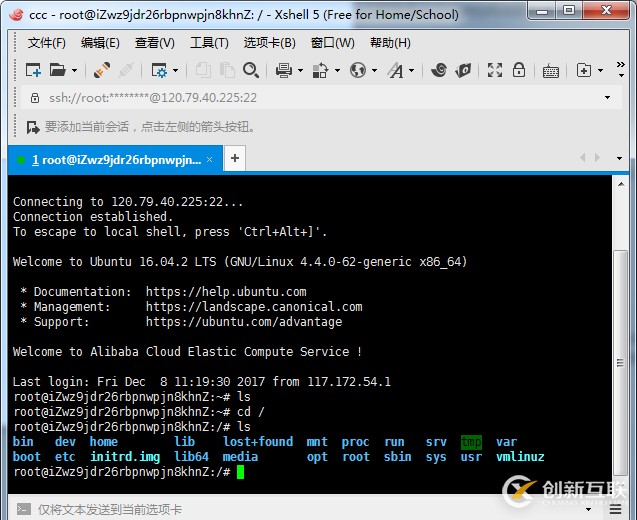Viewport: 637px width, 520px height.
Task: Open the 选项卡(B) menu
Action: coord(270,43)
